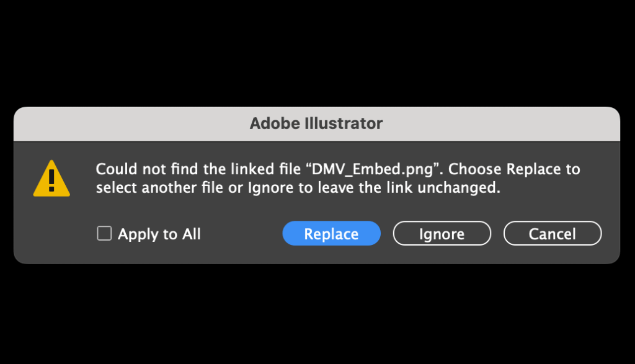Dismiss the dialog with Cancel
Image resolution: width=635 pixels, height=364 pixels.
click(552, 234)
